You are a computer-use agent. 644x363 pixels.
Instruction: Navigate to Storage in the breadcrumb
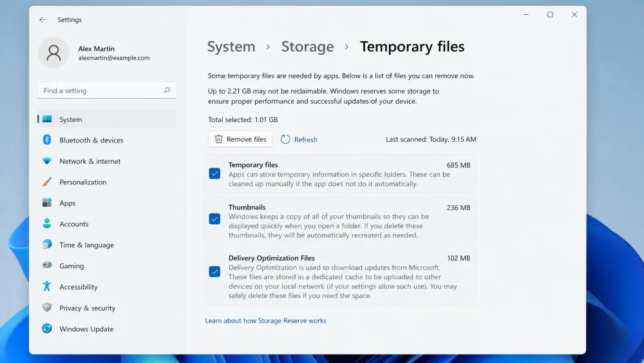point(307,46)
